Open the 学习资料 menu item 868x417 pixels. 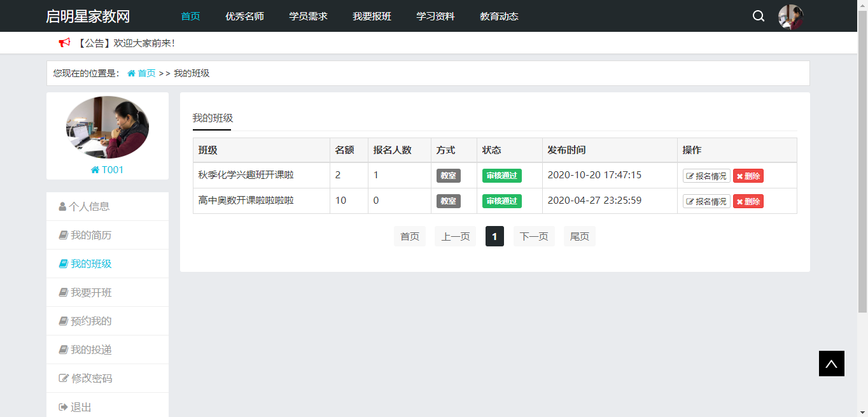435,16
